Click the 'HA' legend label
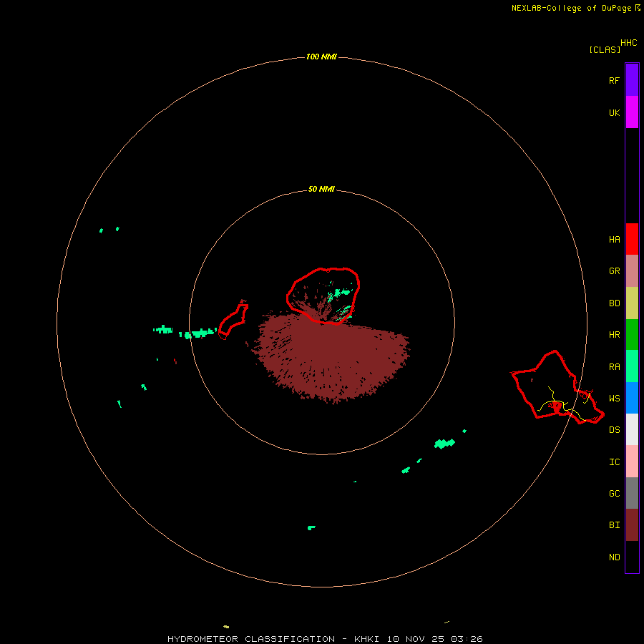The image size is (644, 644). click(x=614, y=240)
